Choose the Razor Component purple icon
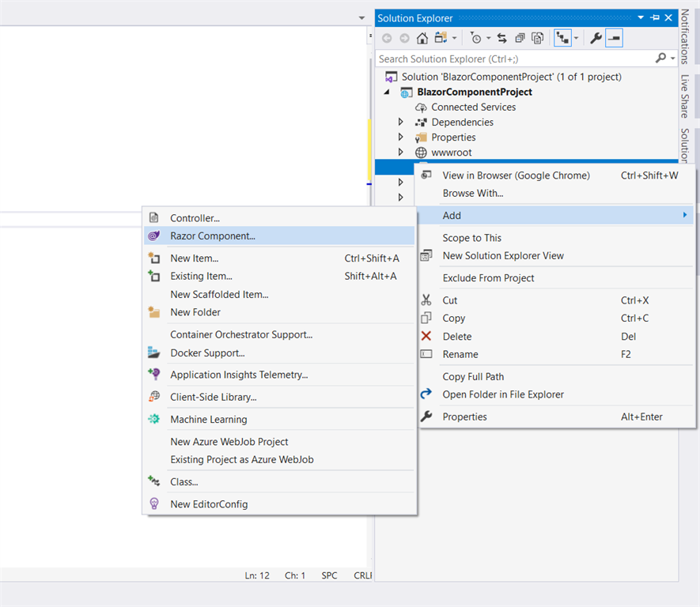700x607 pixels. tap(154, 236)
